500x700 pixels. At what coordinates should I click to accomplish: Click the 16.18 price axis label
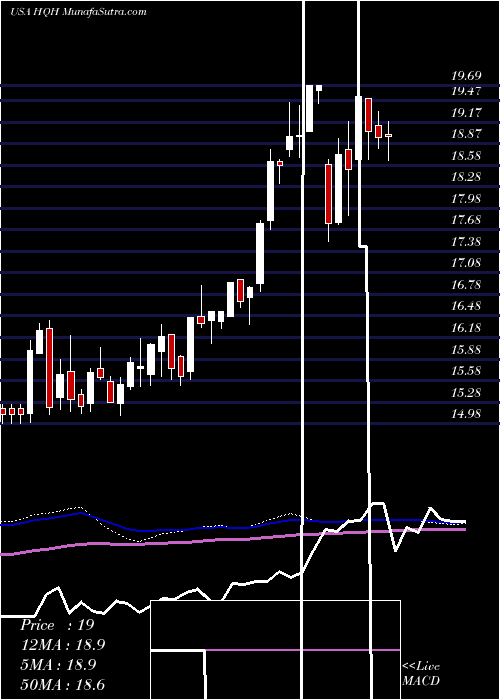tap(467, 328)
